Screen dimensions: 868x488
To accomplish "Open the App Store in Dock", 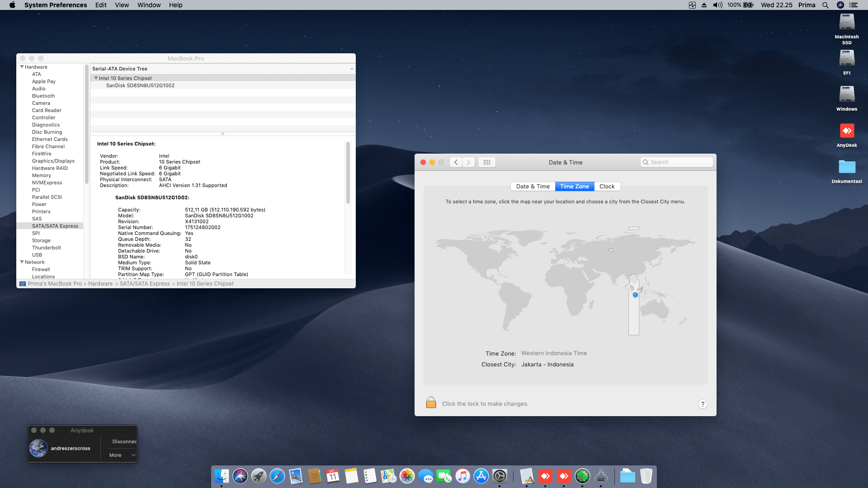I will [x=481, y=476].
